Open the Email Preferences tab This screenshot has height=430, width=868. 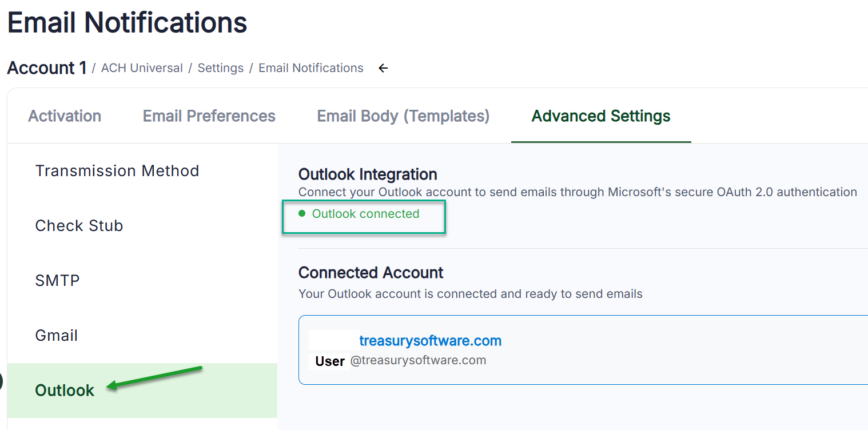[x=209, y=116]
